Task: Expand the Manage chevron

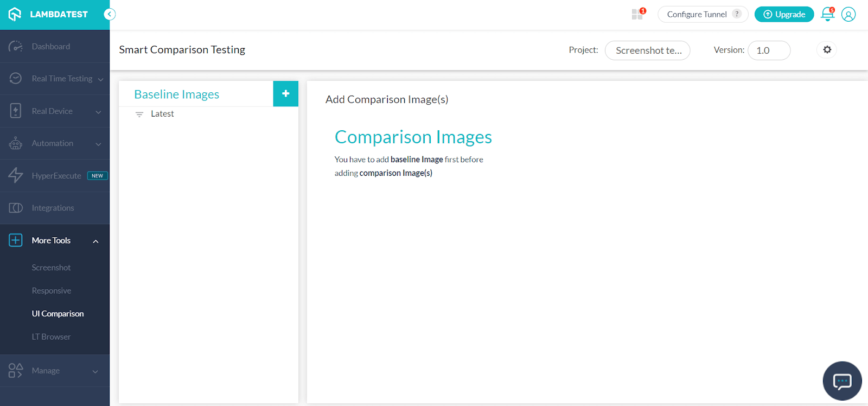Action: pyautogui.click(x=95, y=371)
